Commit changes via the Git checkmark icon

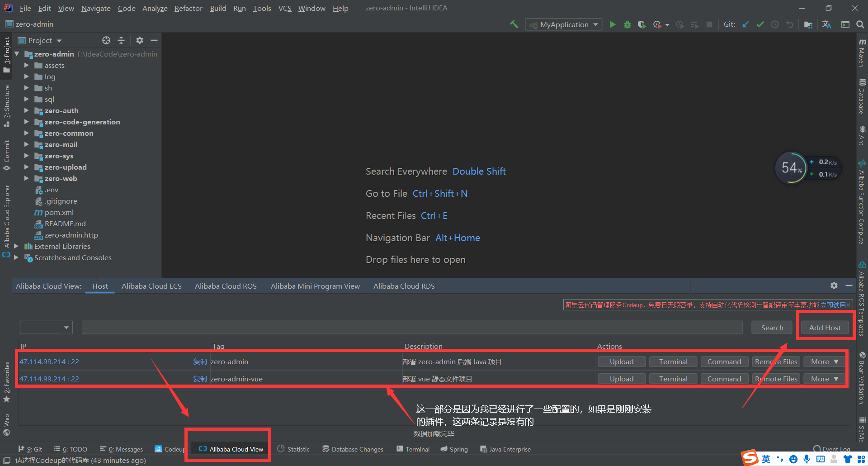coord(760,24)
